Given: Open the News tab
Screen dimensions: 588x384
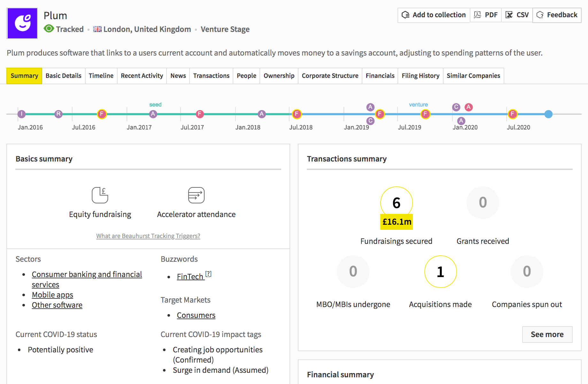Looking at the screenshot, I should 178,76.
